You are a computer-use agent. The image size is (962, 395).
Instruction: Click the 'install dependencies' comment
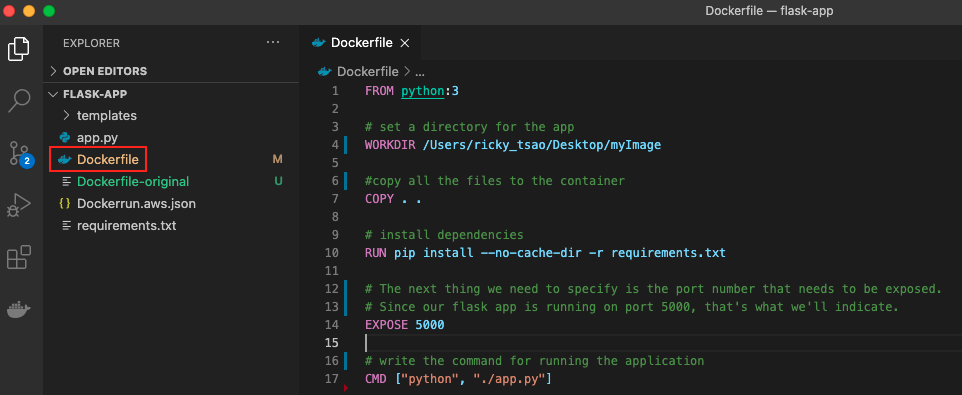pos(444,235)
